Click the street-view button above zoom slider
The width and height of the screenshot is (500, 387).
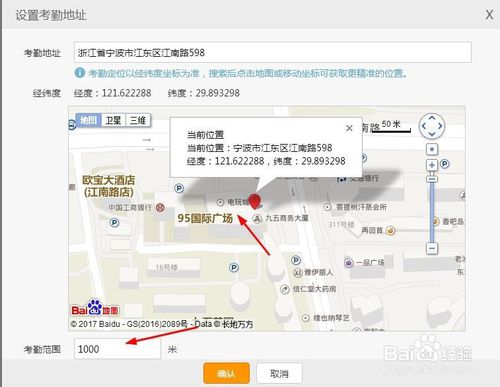coord(432,149)
